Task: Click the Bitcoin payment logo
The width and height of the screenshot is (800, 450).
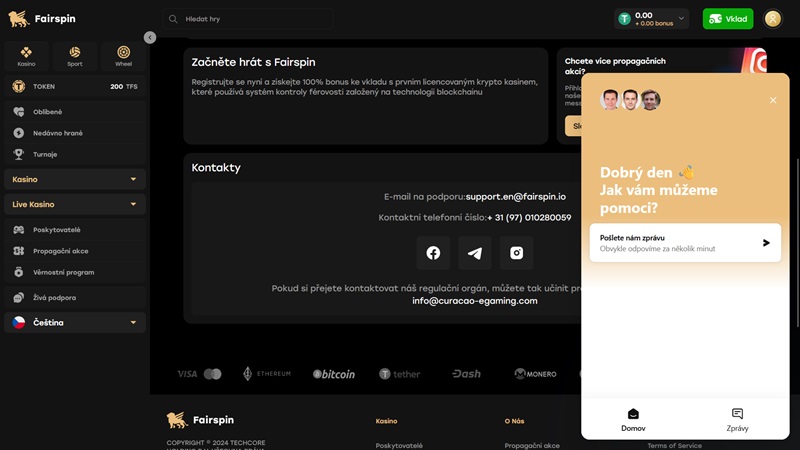Action: point(334,374)
